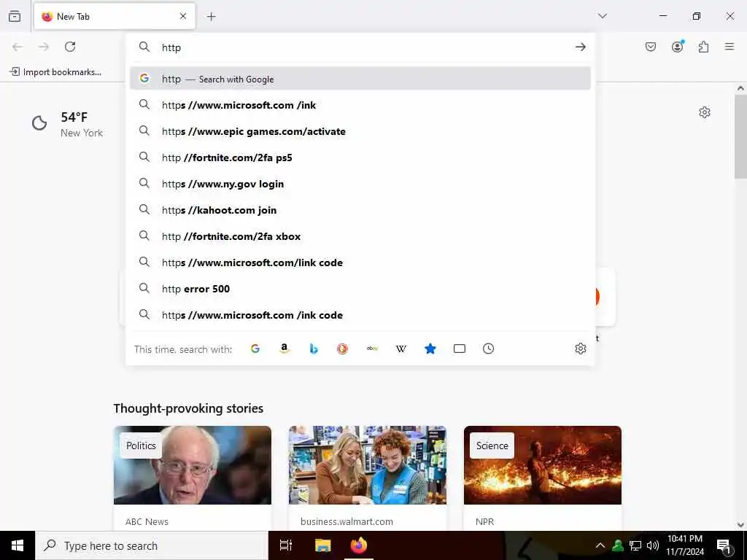Choose suggestion www.epic games.com/activate
Screen dimensions: 747x560
pyautogui.click(x=360, y=131)
